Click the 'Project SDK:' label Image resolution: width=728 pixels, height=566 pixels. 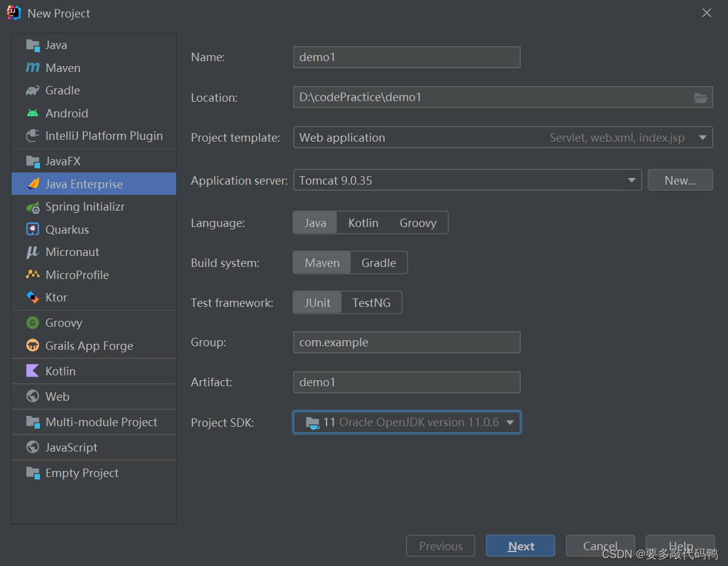pyautogui.click(x=222, y=423)
